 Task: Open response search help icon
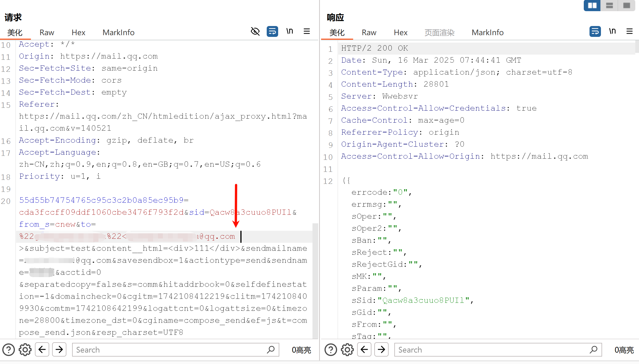click(x=331, y=350)
